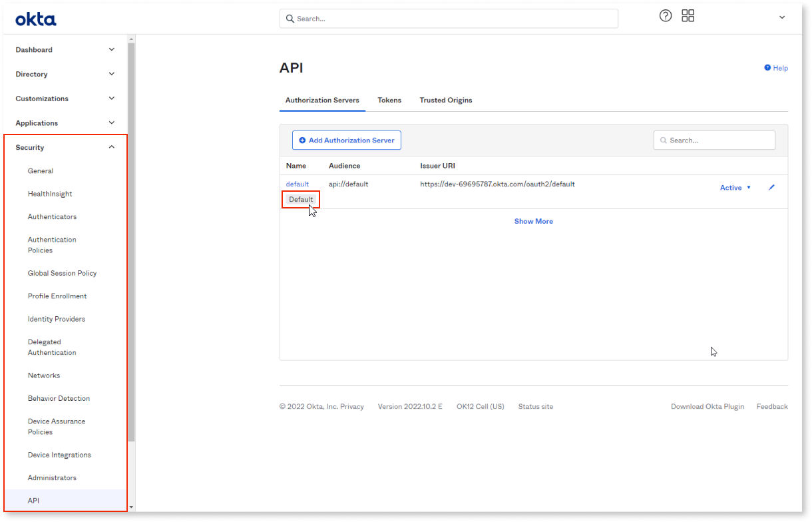
Task: Open the Trusted Origins tab
Action: (445, 100)
